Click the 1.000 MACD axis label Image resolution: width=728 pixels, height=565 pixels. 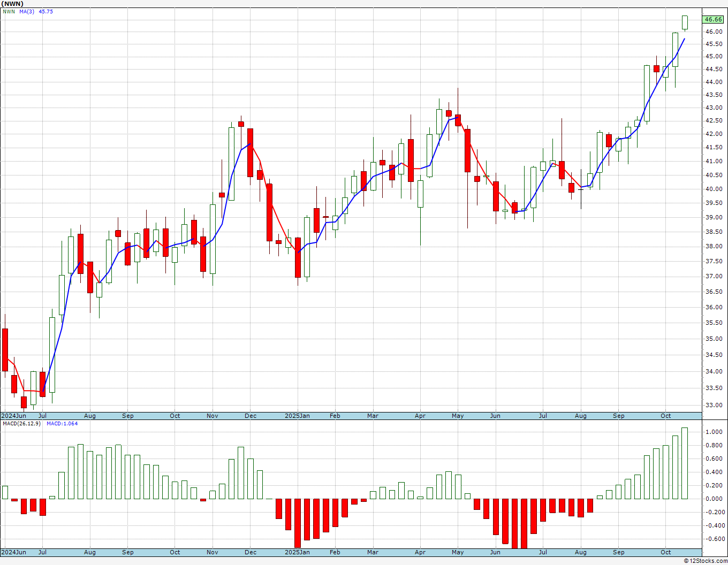714,432
